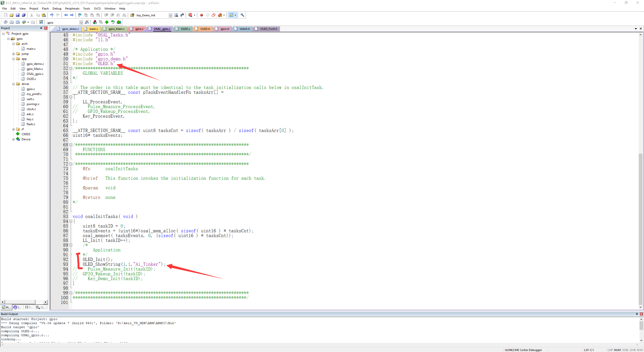The width and height of the screenshot is (644, 352).
Task: Expand the rf folder in the project tree
Action: 14,129
